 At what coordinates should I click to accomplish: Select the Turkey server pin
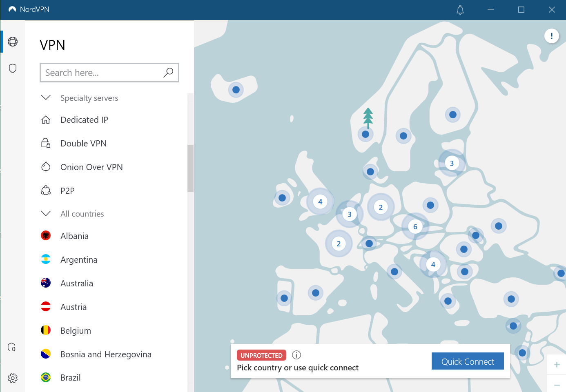coord(511,299)
